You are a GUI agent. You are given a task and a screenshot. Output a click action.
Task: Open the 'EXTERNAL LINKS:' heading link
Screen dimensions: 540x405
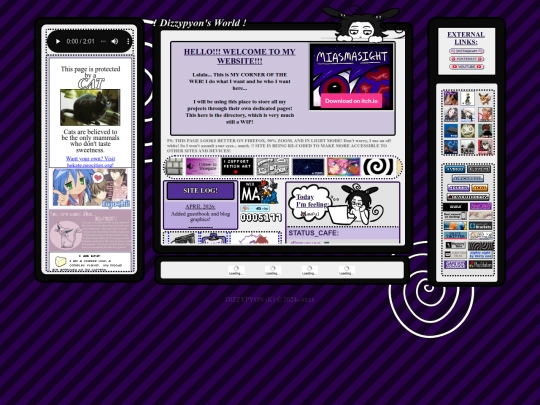click(466, 38)
